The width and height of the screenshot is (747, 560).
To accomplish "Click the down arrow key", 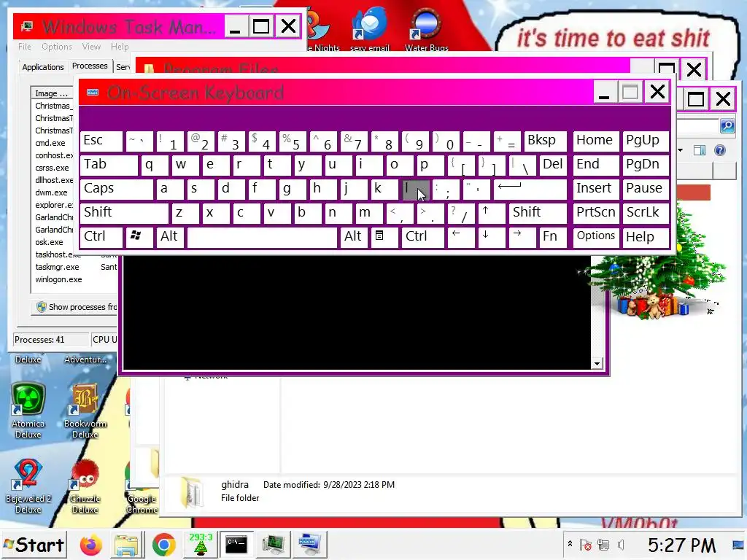I will (491, 237).
